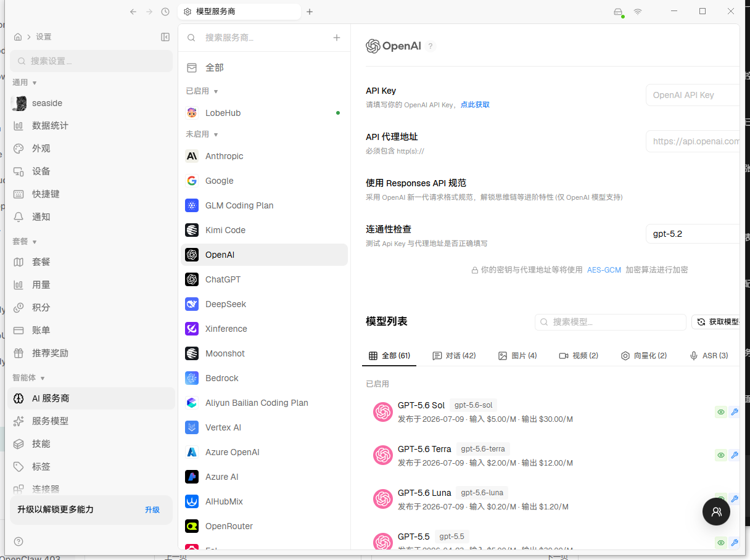Collapse the 未启用 provider group

click(202, 134)
